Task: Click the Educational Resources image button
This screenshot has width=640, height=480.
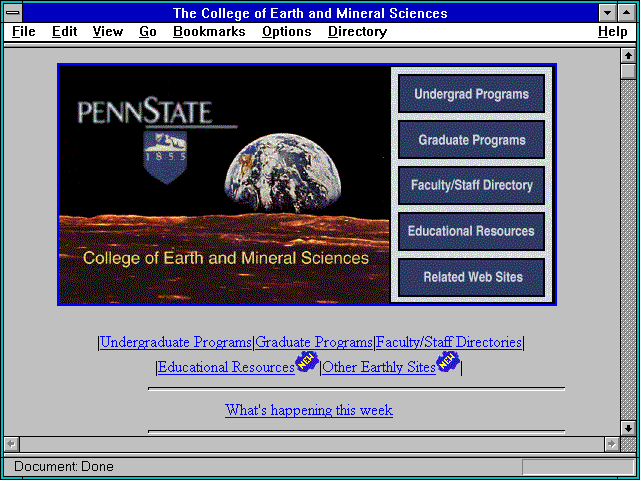Action: coord(471,231)
